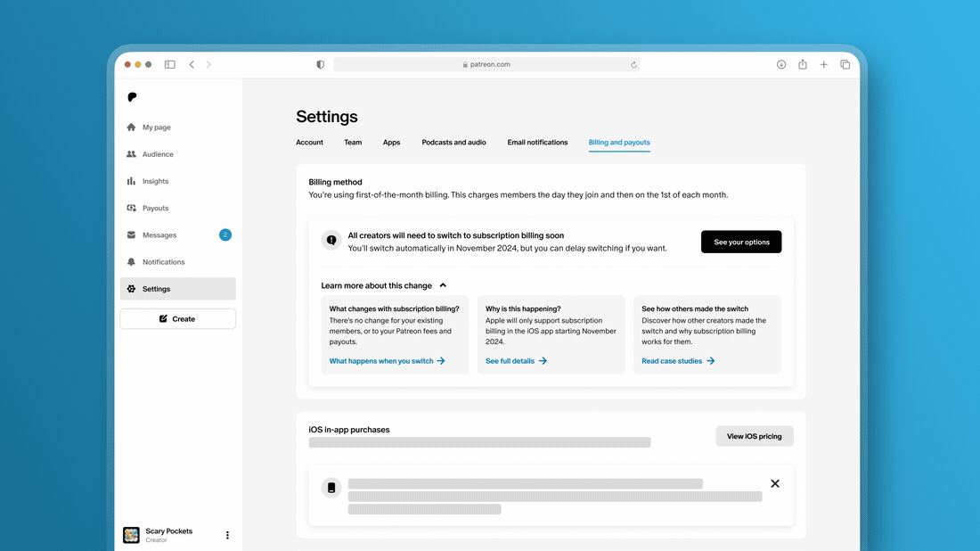Click the browser downloads icon

pos(781,64)
